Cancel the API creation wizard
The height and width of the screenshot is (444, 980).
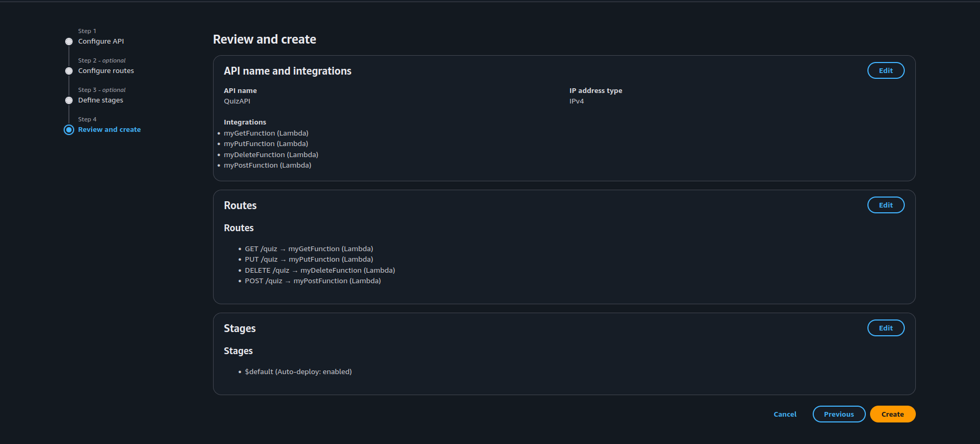[x=785, y=414]
